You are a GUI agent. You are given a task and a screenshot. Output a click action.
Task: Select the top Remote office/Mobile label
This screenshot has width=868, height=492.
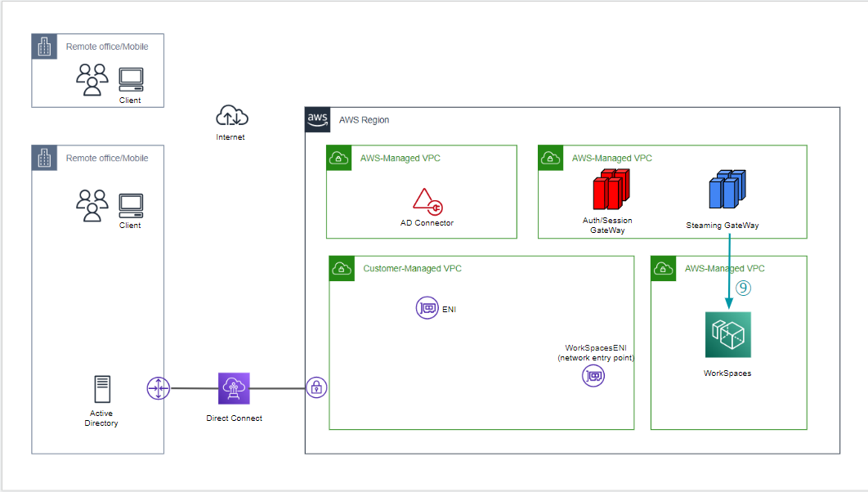click(x=107, y=47)
